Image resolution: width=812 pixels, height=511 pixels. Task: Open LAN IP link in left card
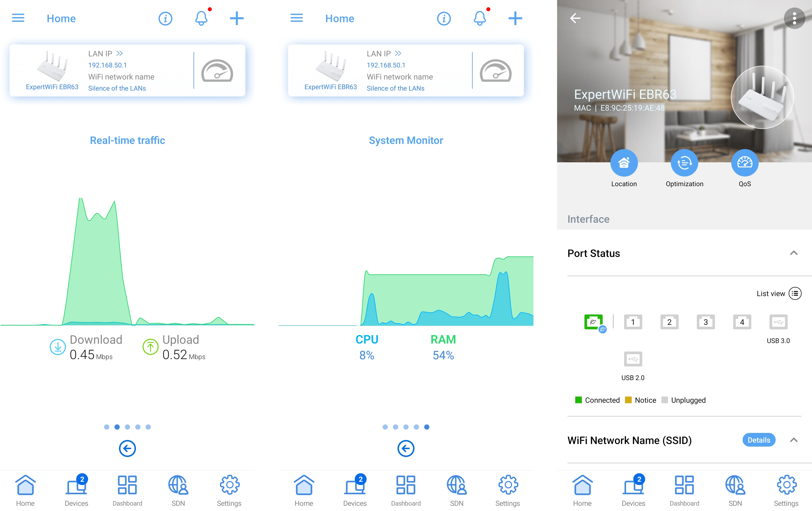point(106,54)
